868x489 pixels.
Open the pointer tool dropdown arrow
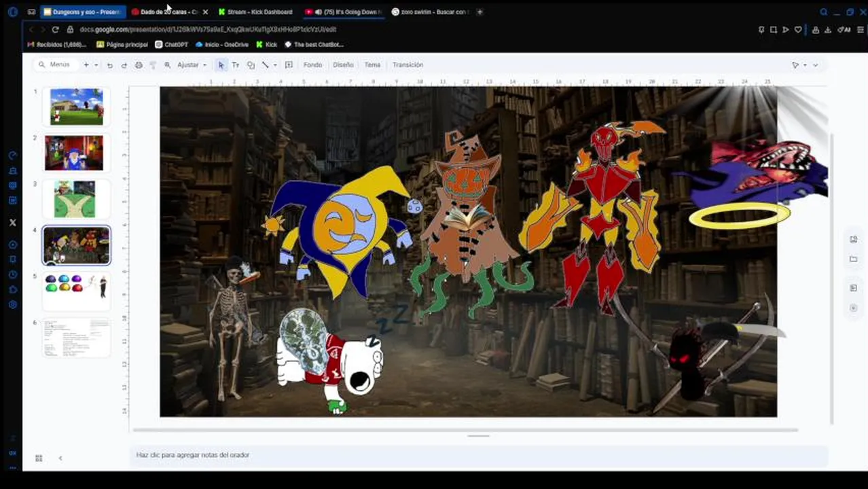tap(805, 65)
